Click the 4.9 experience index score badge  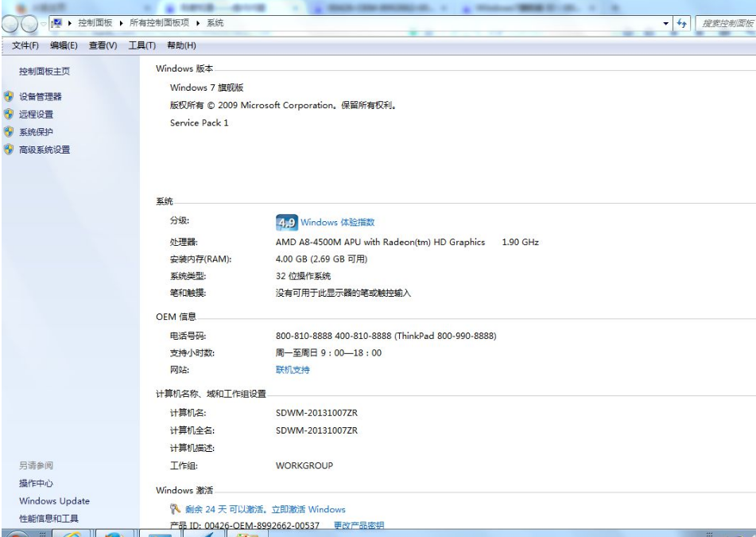[x=286, y=223]
